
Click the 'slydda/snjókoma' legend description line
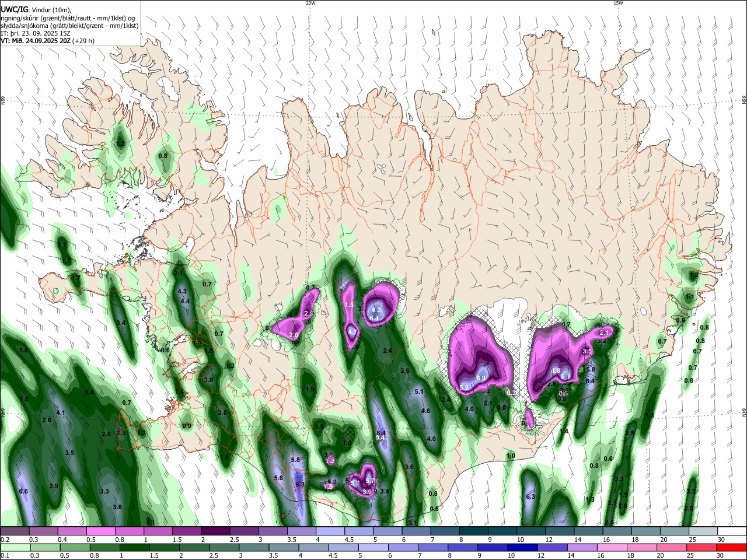(69, 26)
